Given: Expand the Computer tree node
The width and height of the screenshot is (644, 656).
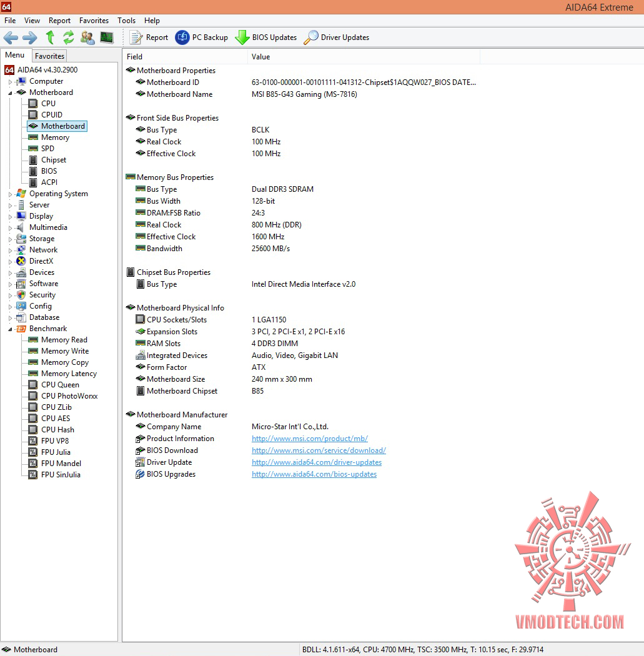Looking at the screenshot, I should tap(11, 82).
